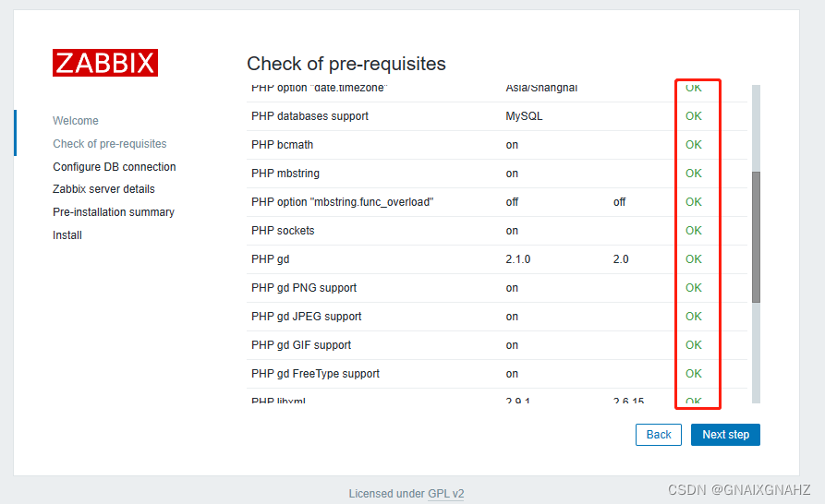Select the Welcome step in sidebar

(76, 121)
